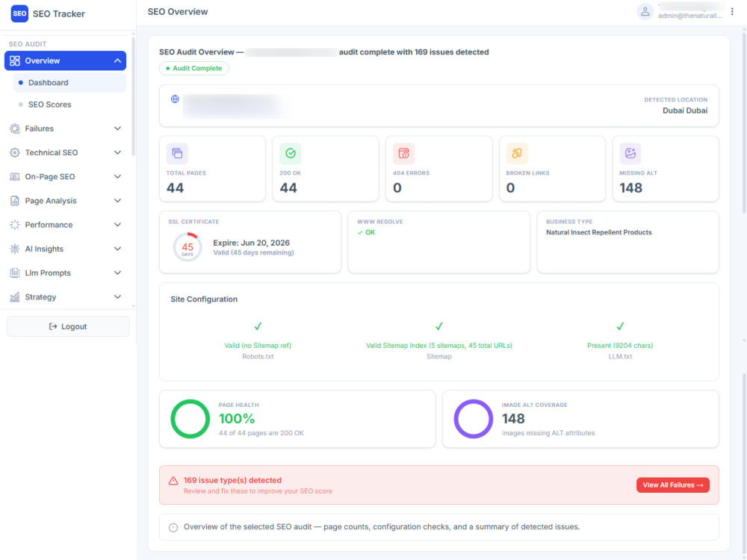Click the SSL 45 days ring
The height and width of the screenshot is (560, 747).
pos(187,247)
